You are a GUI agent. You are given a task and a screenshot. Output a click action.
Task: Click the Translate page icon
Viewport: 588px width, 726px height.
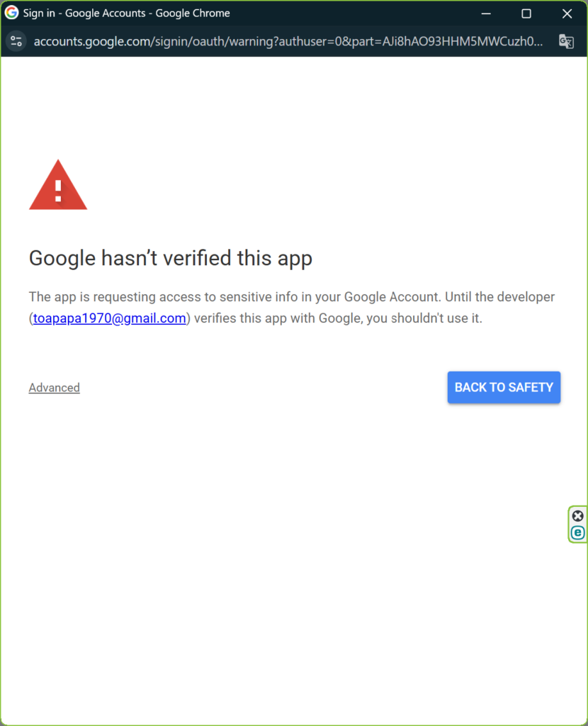coord(565,41)
